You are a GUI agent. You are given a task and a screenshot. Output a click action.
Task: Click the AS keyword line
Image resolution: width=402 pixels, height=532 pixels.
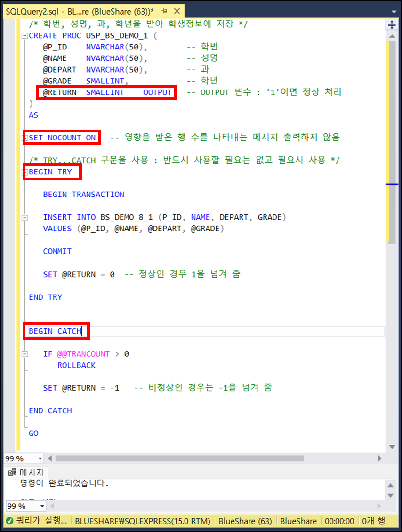(33, 115)
